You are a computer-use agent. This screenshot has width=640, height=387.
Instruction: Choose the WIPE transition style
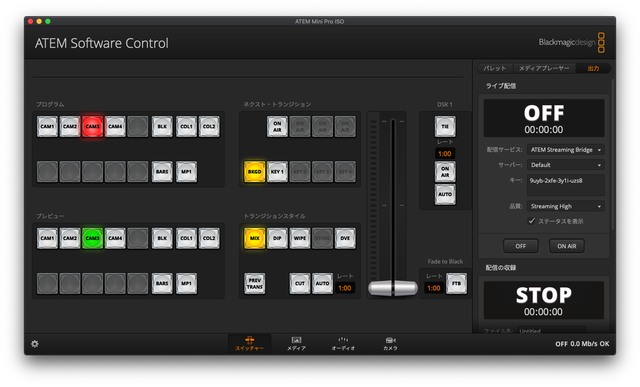[x=300, y=238]
